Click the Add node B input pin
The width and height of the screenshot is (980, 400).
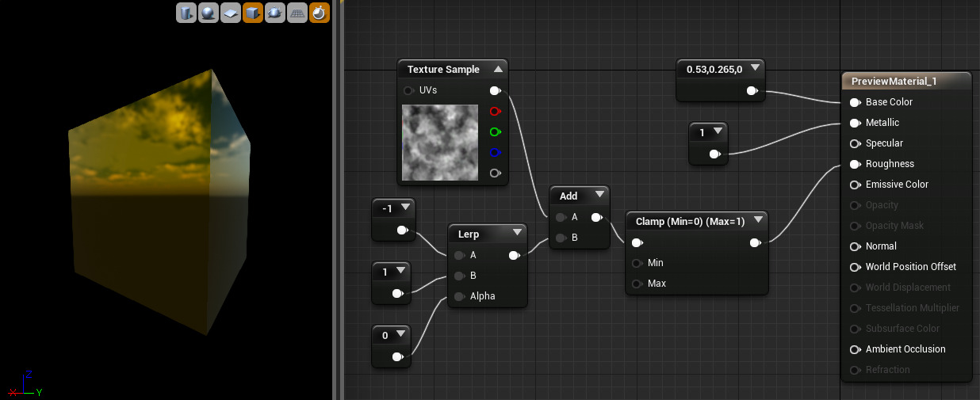(561, 238)
